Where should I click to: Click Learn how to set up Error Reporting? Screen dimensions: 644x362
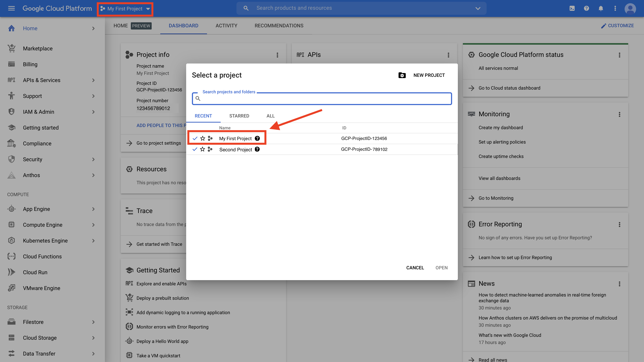pyautogui.click(x=515, y=257)
